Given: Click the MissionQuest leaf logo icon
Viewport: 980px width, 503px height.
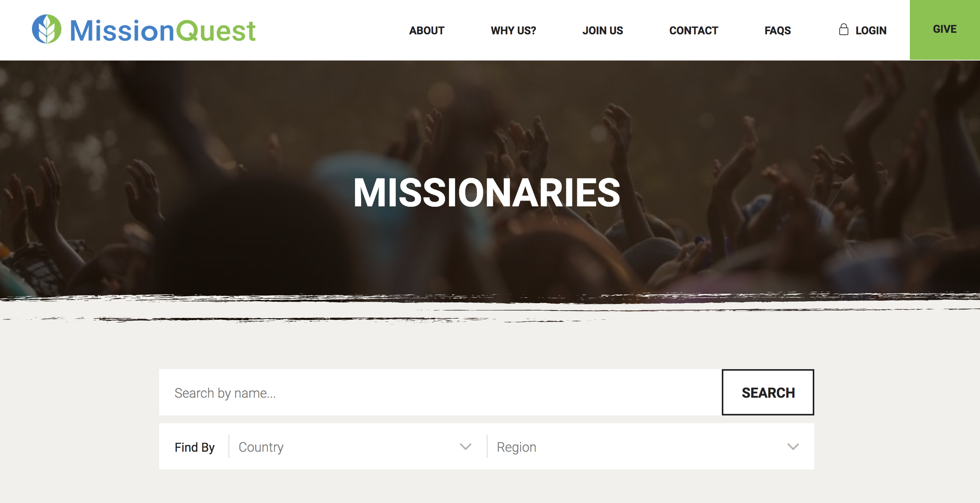Looking at the screenshot, I should (47, 29).
